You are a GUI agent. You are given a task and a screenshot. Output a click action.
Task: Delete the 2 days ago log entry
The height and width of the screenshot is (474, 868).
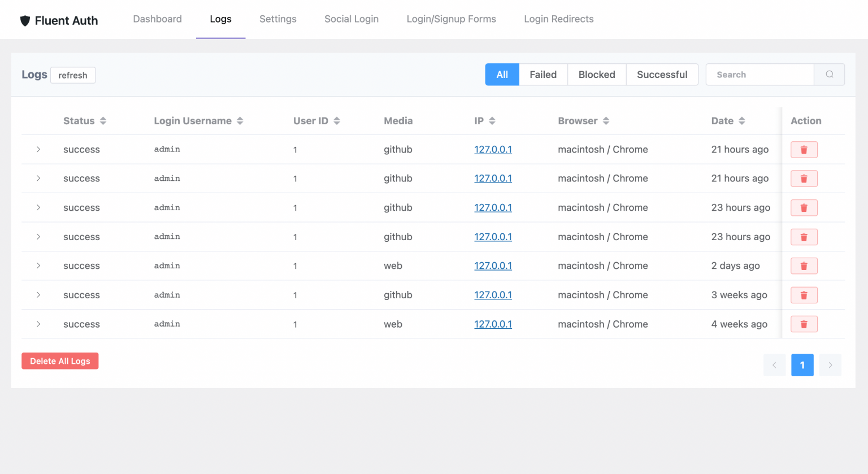click(x=804, y=266)
